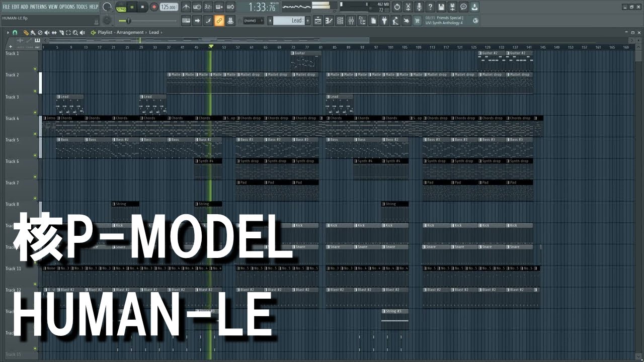Viewport: 644px width, 362px height.
Task: Click the green playhead marker on timeline
Action: 211,47
